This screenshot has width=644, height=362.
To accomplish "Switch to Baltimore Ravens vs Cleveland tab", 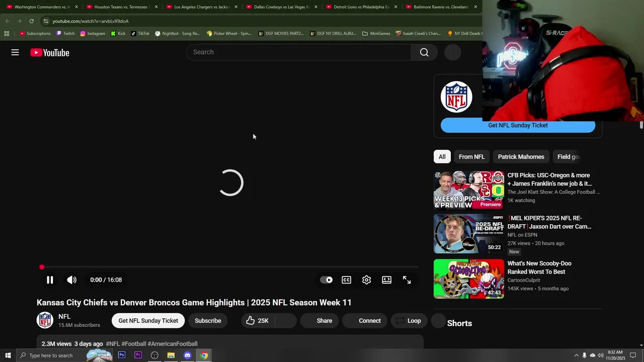I will pyautogui.click(x=441, y=7).
